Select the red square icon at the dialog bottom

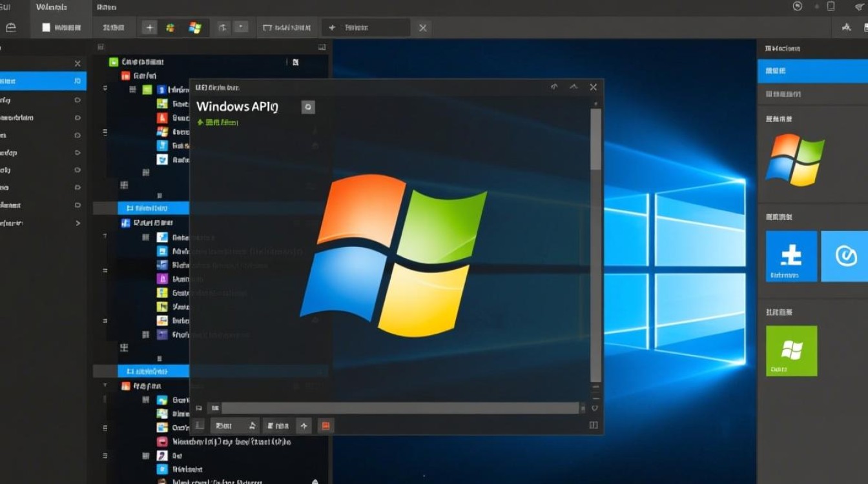point(326,425)
